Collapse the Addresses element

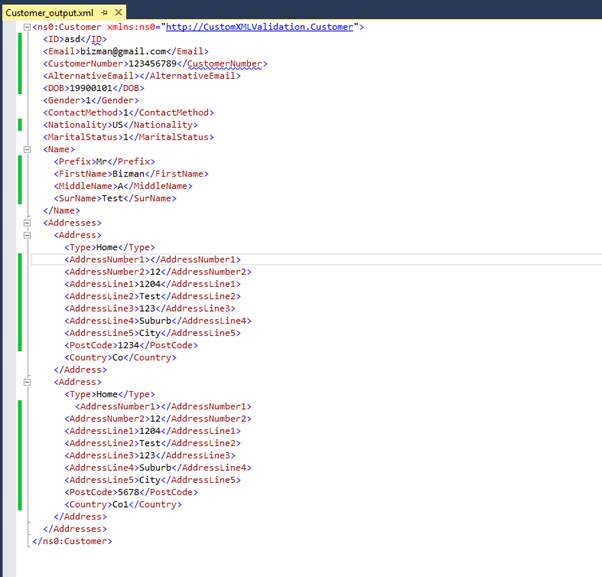pyautogui.click(x=27, y=223)
